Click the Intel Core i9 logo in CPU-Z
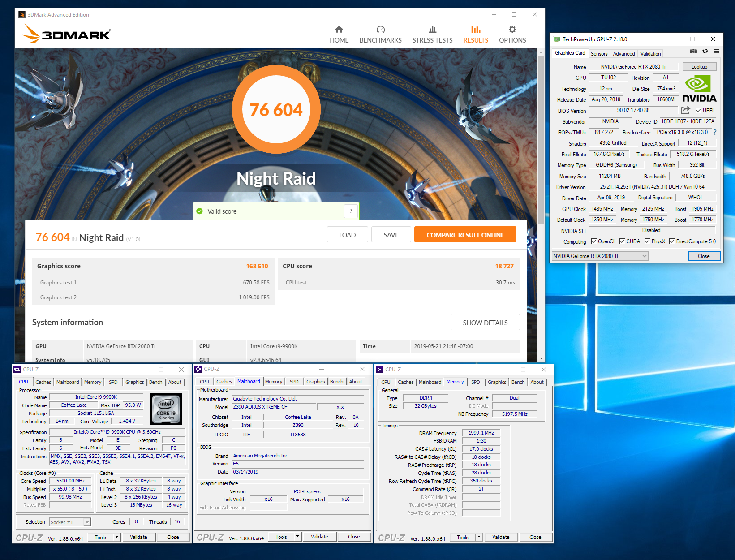 166,409
